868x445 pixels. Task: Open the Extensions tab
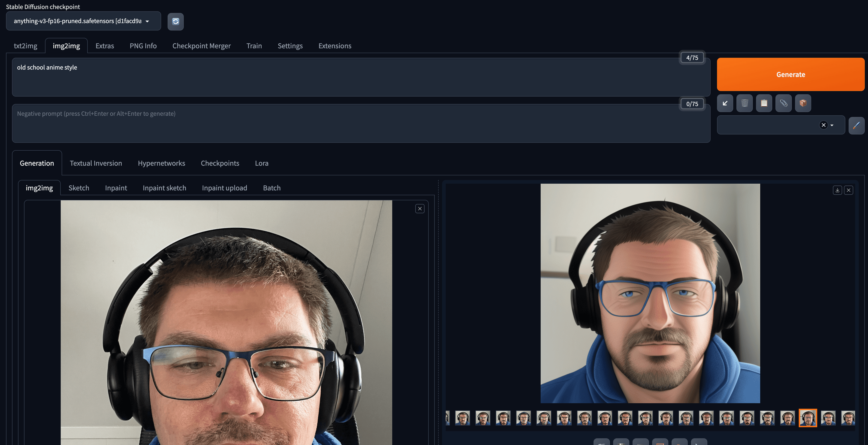[x=335, y=46]
